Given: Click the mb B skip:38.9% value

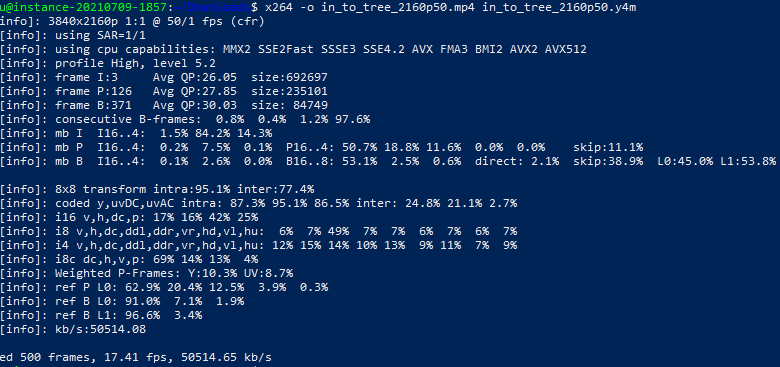Looking at the screenshot, I should tap(608, 161).
